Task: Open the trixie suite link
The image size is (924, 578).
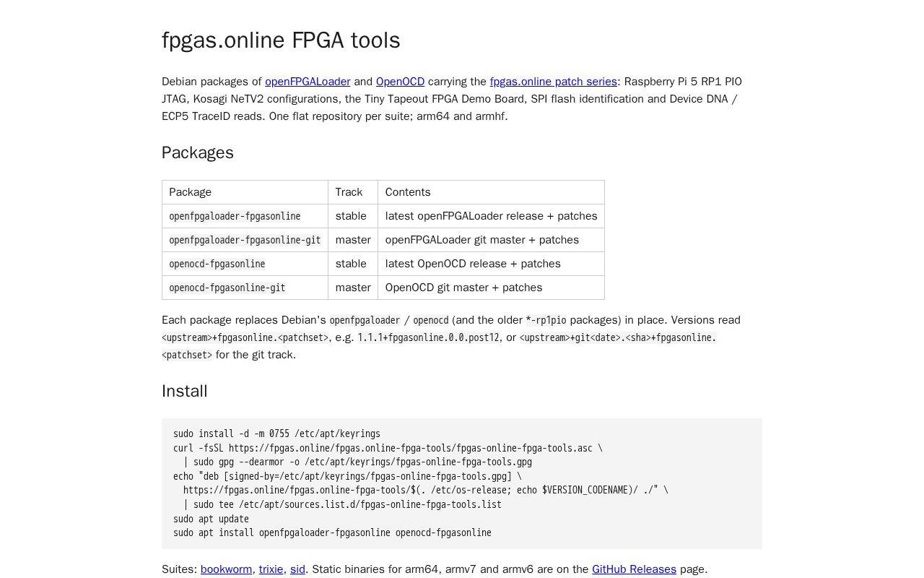Action: [x=271, y=569]
